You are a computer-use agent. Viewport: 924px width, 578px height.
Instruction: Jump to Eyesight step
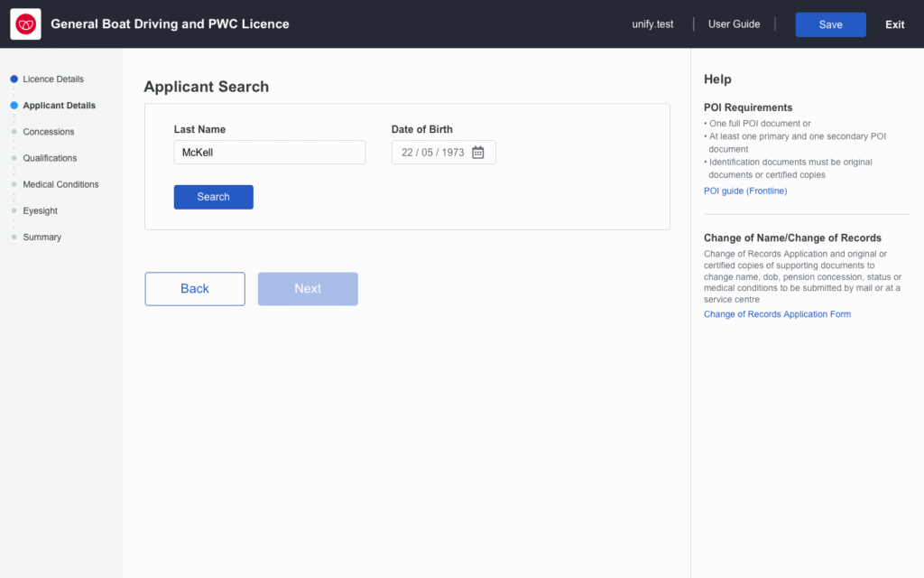[40, 210]
